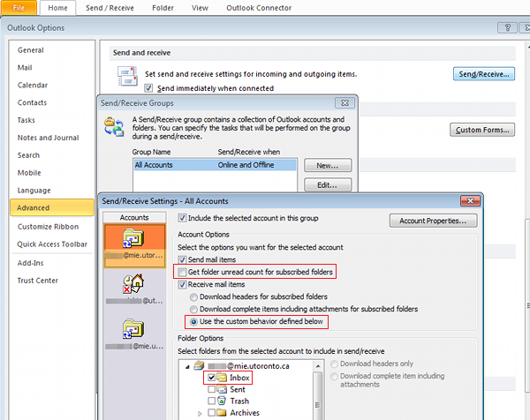
Task: Select the first @mie.utor... account icon
Action: click(134, 245)
